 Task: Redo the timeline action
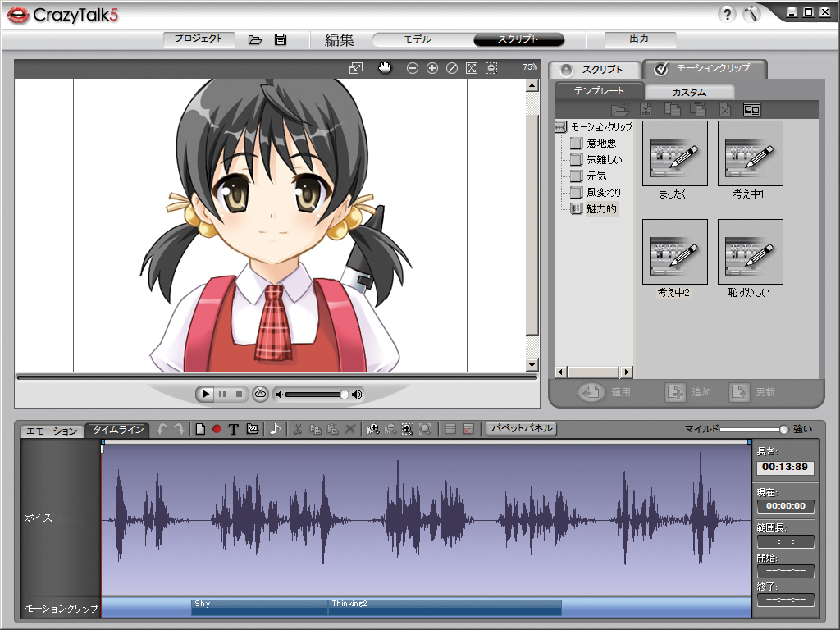[x=179, y=429]
